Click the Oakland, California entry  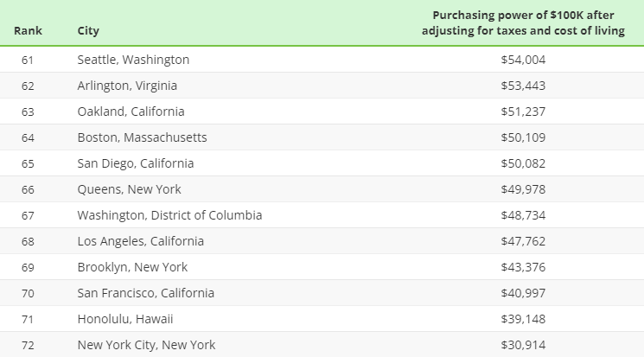click(131, 112)
